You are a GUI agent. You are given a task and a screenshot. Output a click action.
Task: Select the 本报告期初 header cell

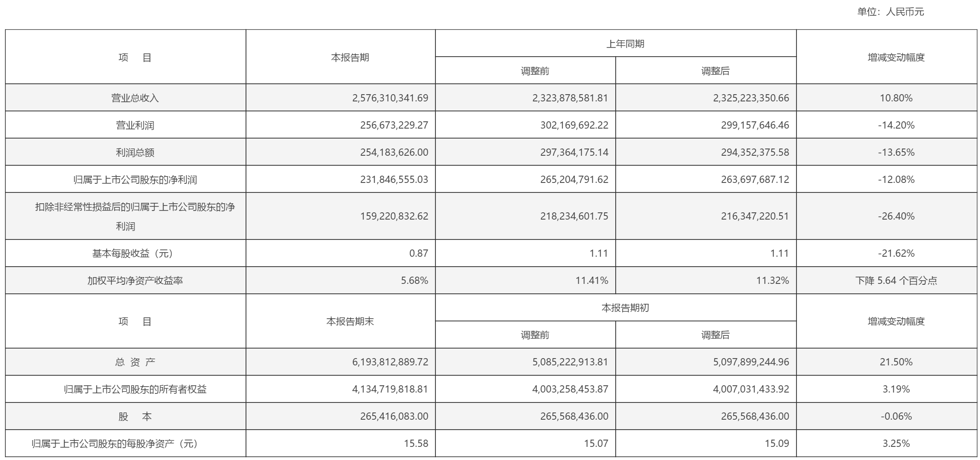(625, 308)
